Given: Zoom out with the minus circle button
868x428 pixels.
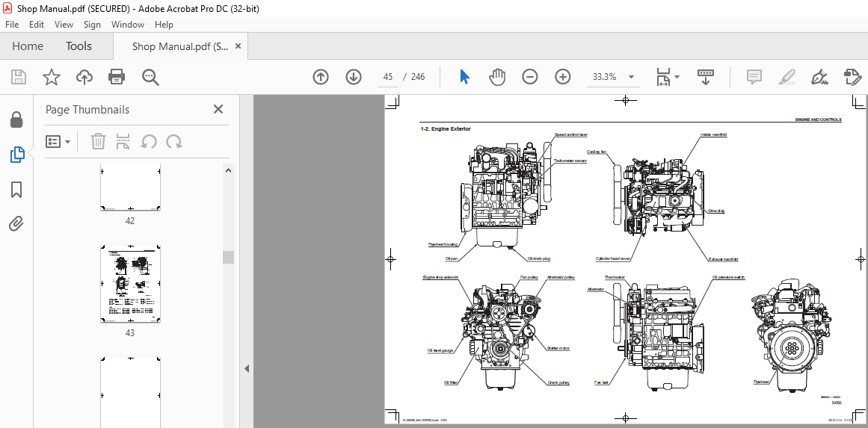Looking at the screenshot, I should point(530,77).
